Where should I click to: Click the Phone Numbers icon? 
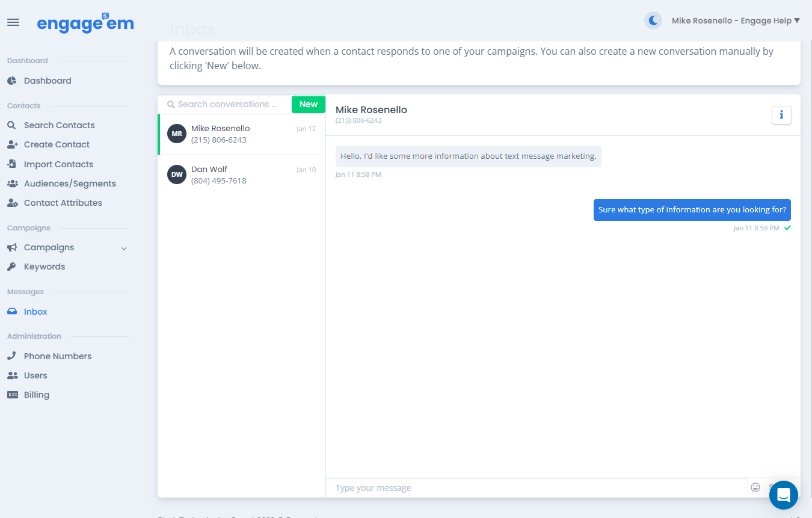click(x=12, y=356)
